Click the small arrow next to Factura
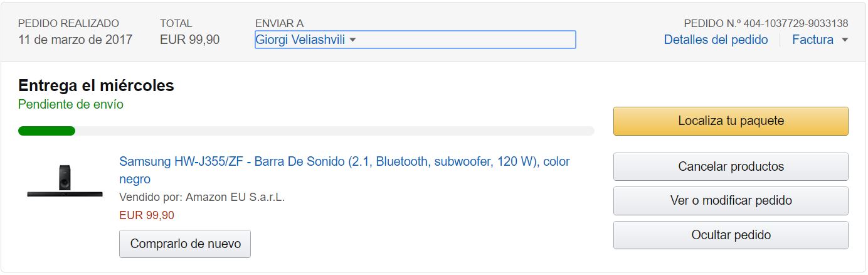 point(845,40)
